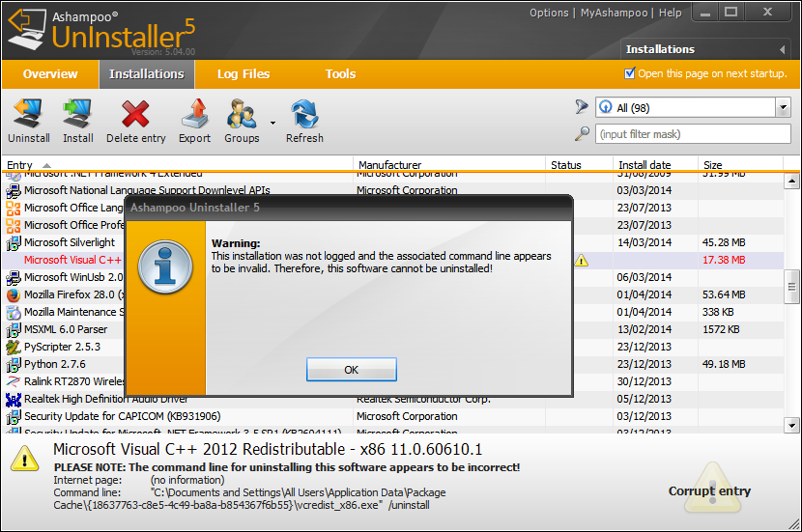Click the 53.64 MB size cell

click(723, 294)
